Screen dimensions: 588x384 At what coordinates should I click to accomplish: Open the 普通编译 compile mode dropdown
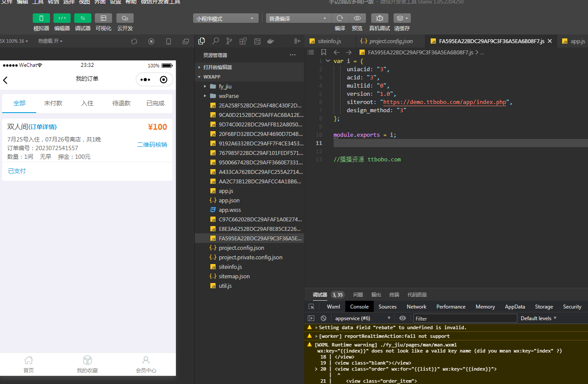click(298, 19)
